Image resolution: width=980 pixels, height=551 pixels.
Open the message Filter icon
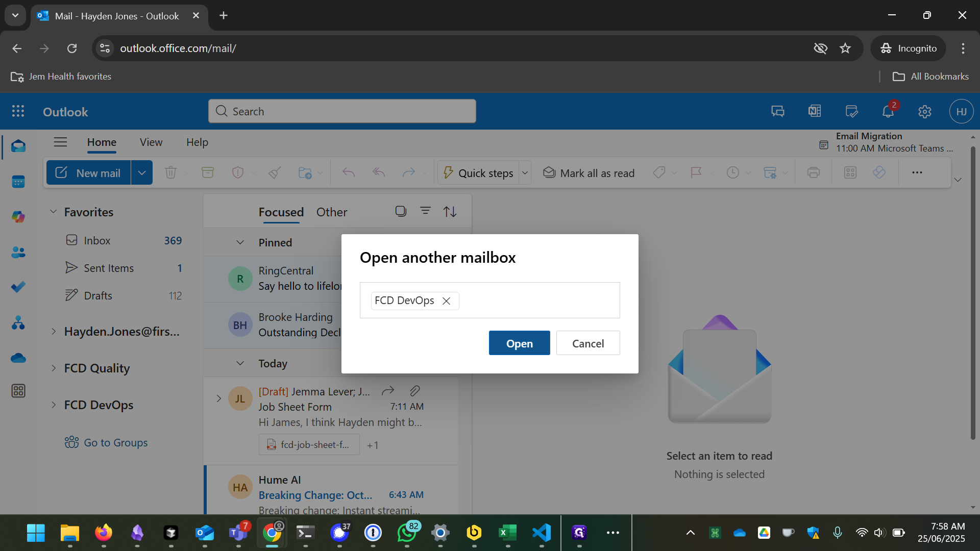[425, 211]
